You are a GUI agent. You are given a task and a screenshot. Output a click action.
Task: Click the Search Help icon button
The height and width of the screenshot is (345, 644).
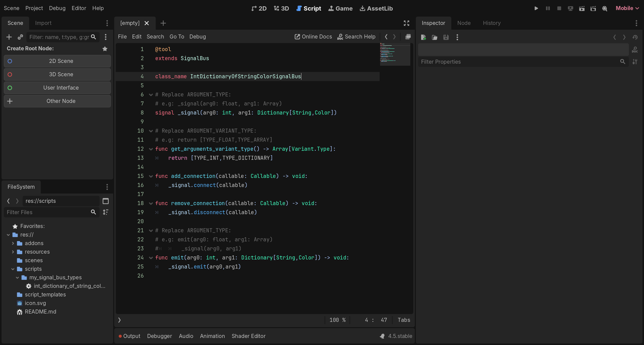(x=356, y=37)
